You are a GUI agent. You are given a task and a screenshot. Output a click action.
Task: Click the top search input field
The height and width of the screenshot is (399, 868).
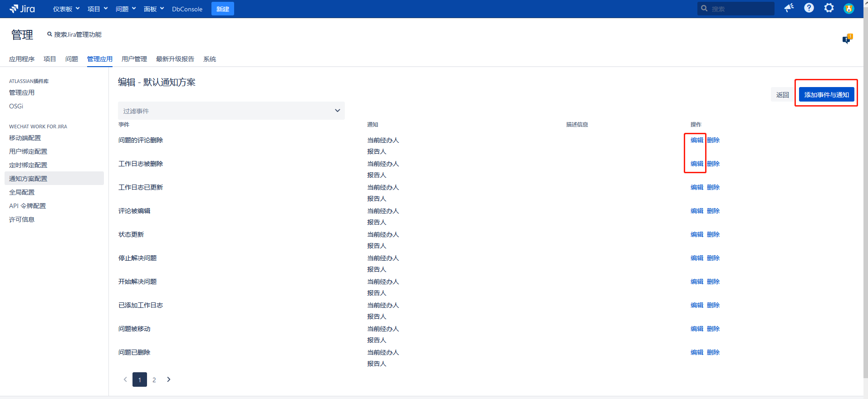coord(740,9)
